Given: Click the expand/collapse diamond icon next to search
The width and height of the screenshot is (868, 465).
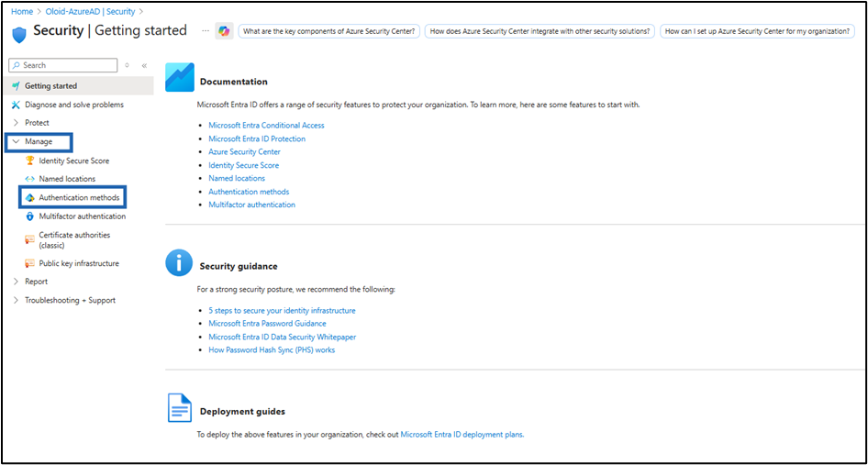Looking at the screenshot, I should (127, 65).
